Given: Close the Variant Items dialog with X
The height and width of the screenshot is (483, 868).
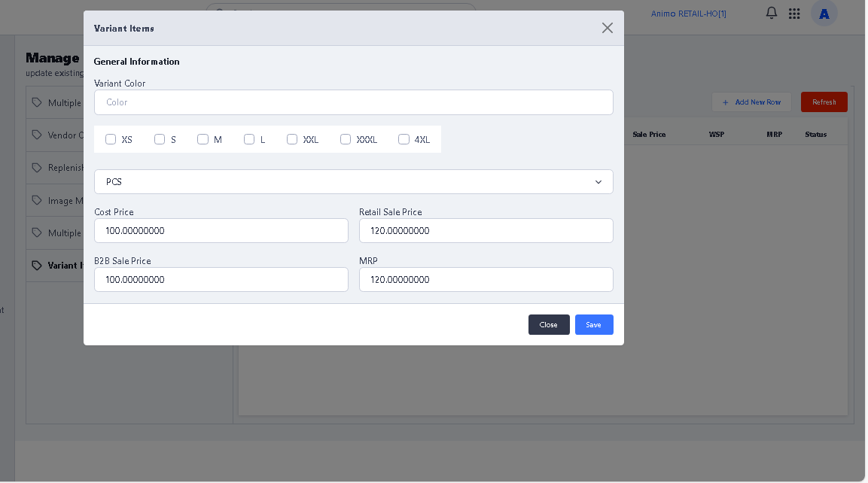Looking at the screenshot, I should 607,28.
